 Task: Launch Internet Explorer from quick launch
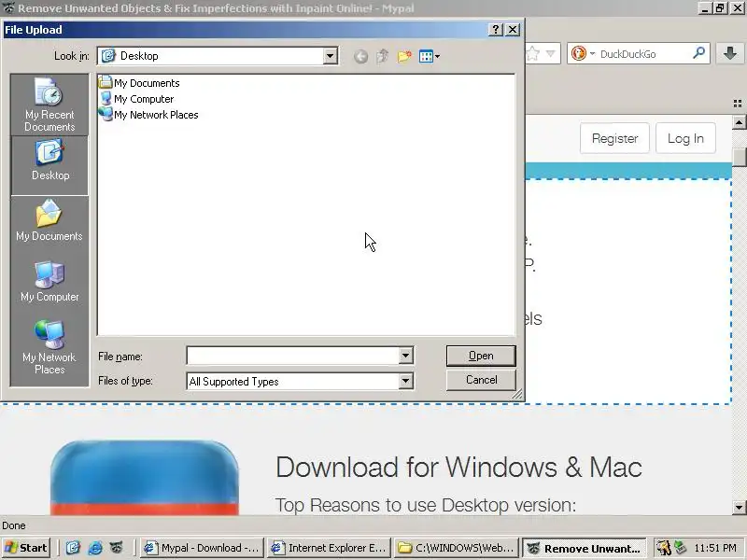[95, 548]
